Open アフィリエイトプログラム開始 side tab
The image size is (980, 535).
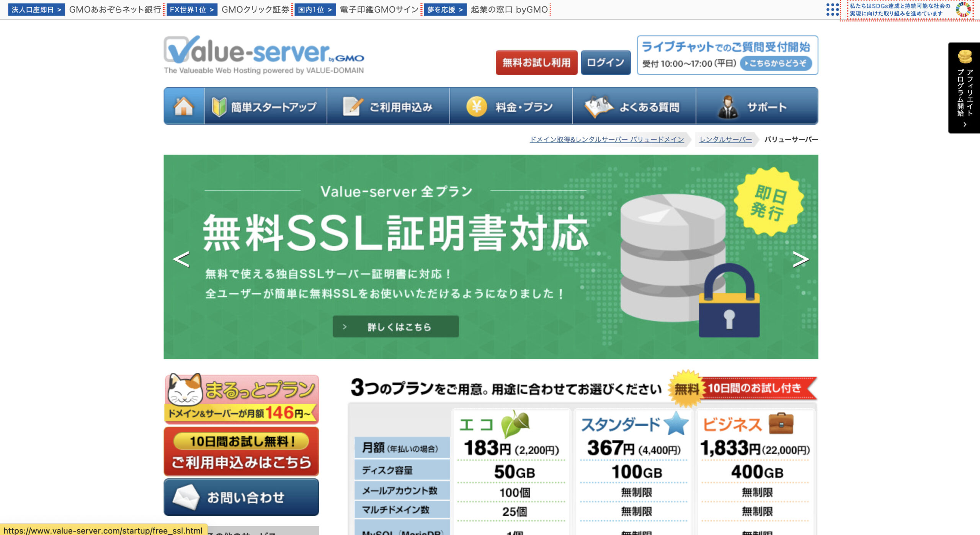point(964,88)
